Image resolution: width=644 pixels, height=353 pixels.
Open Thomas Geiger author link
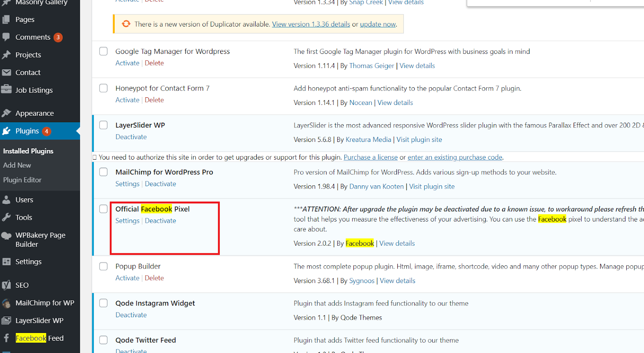tap(372, 66)
